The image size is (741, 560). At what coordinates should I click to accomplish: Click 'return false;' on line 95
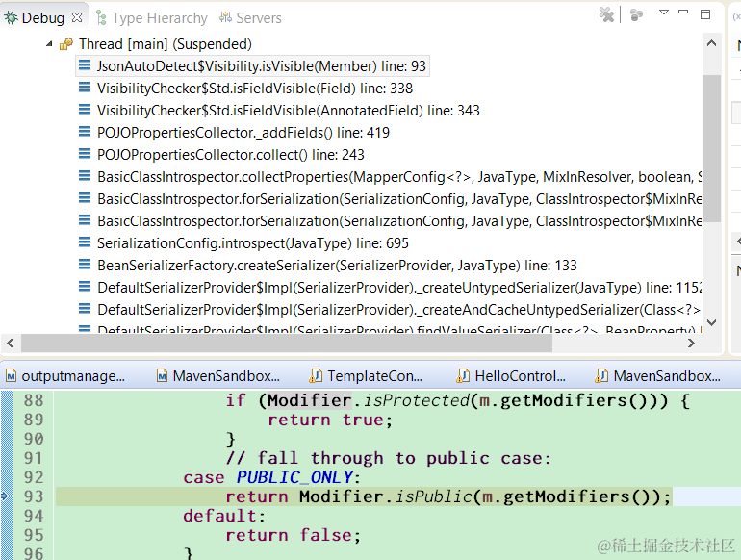tap(293, 535)
